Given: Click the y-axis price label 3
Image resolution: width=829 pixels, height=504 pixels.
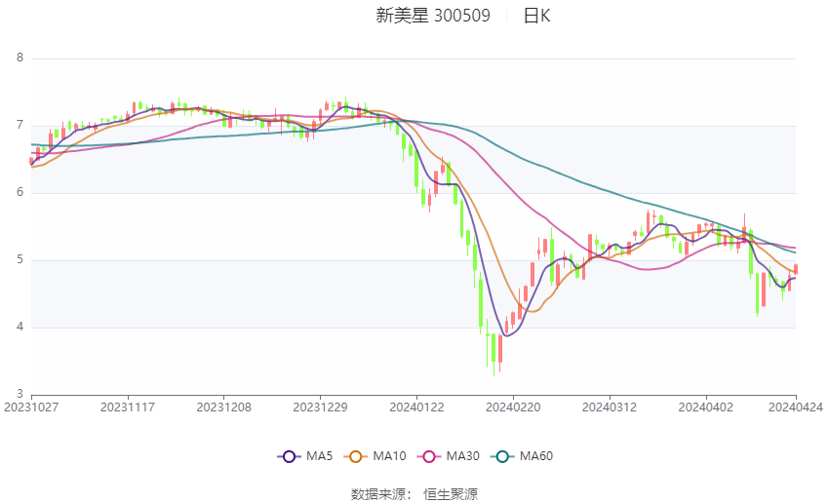Looking at the screenshot, I should pyautogui.click(x=20, y=395).
